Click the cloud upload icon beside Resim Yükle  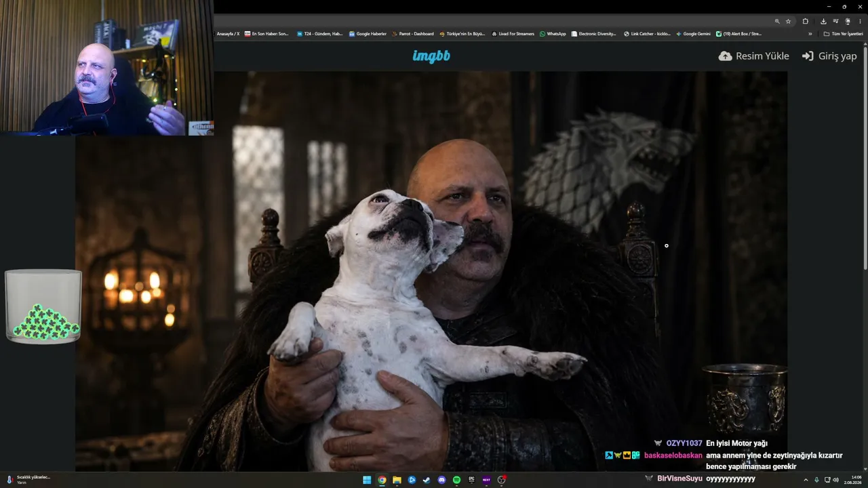[x=725, y=56]
